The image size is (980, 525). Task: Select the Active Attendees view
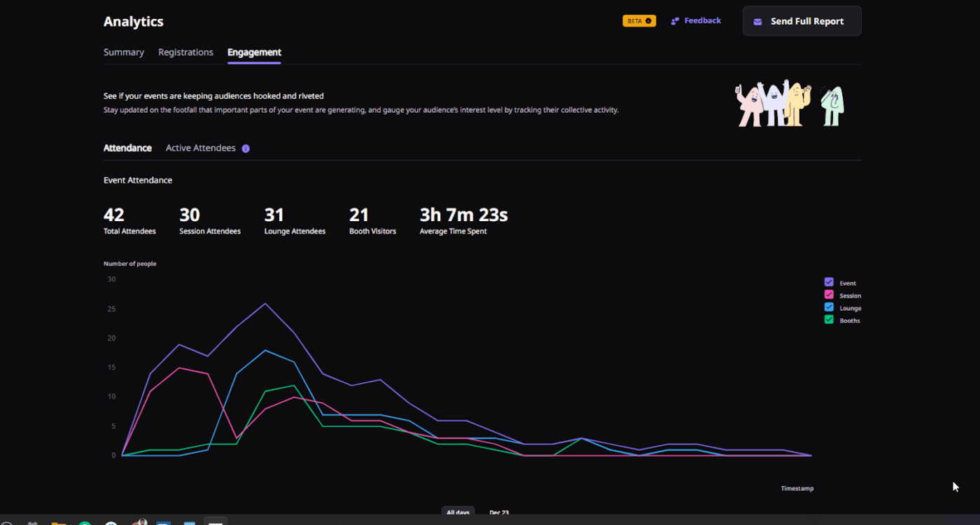click(200, 148)
